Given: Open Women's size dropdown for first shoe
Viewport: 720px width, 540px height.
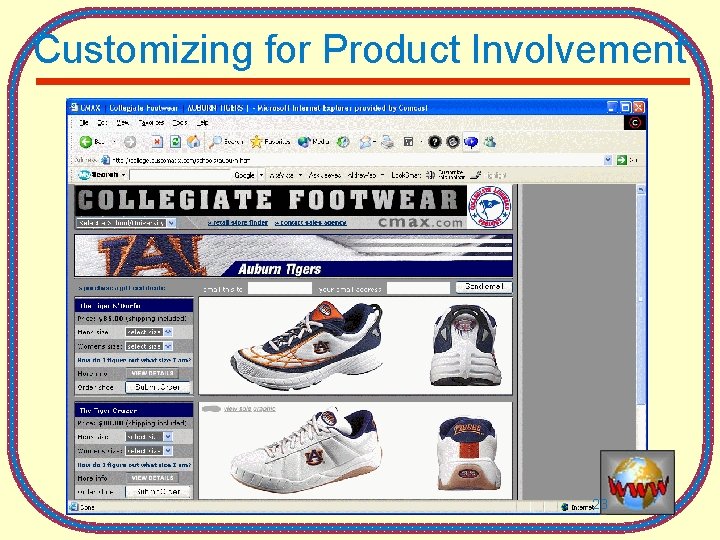Looking at the screenshot, I should (x=149, y=346).
